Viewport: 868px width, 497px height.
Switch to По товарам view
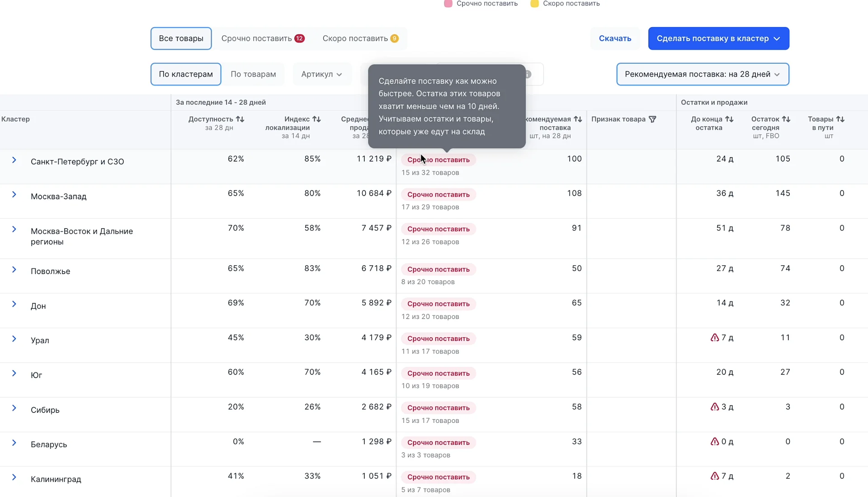pyautogui.click(x=253, y=74)
